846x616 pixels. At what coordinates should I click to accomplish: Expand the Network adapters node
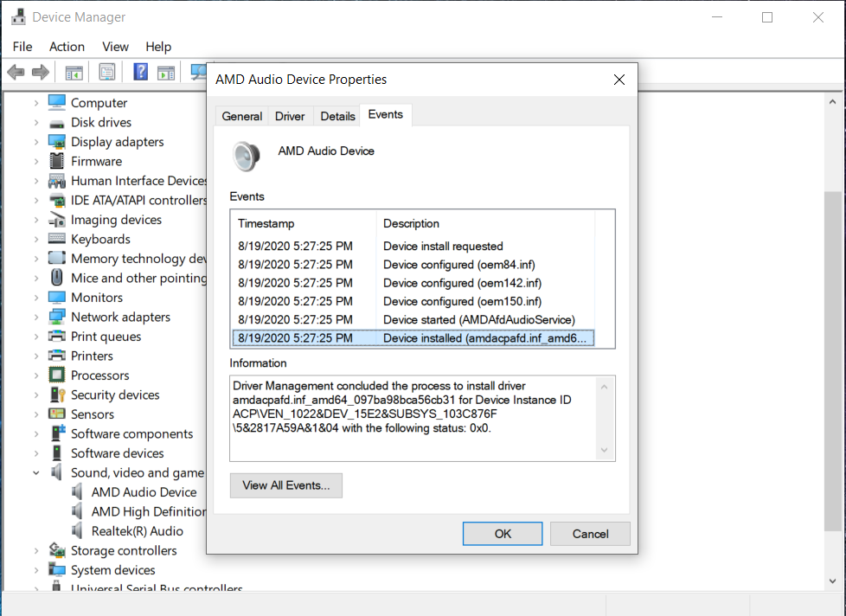[36, 318]
